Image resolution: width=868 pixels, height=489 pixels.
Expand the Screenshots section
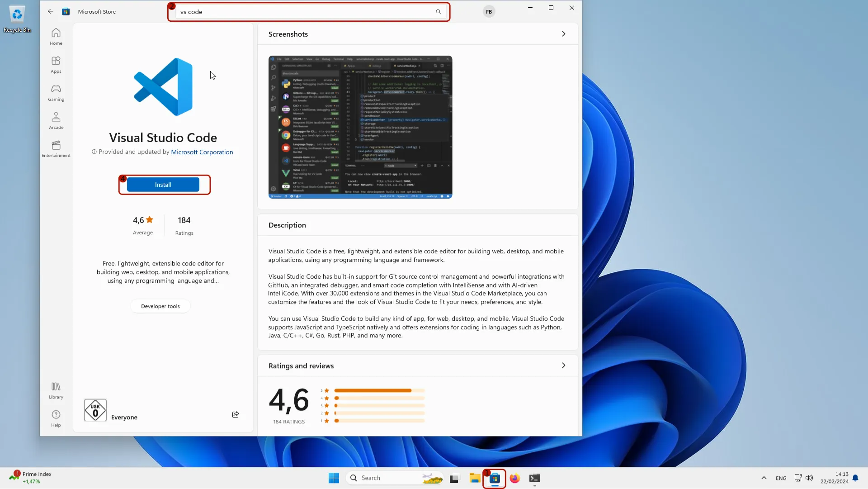(563, 33)
